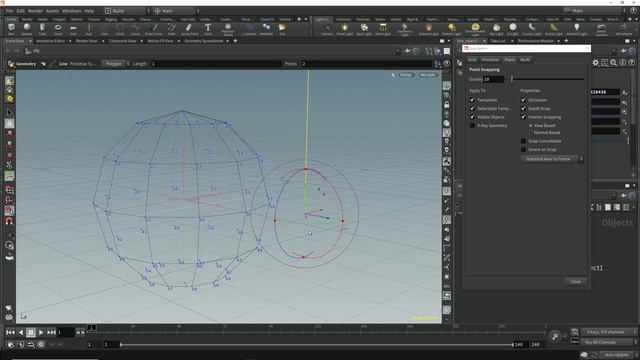
Task: Select the Normal Based radio option
Action: click(531, 133)
